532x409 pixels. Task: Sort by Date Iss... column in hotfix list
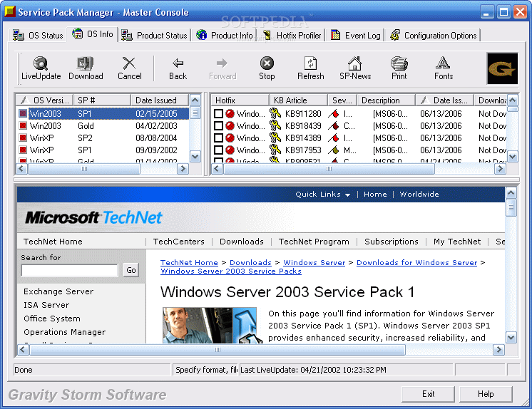pyautogui.click(x=444, y=100)
